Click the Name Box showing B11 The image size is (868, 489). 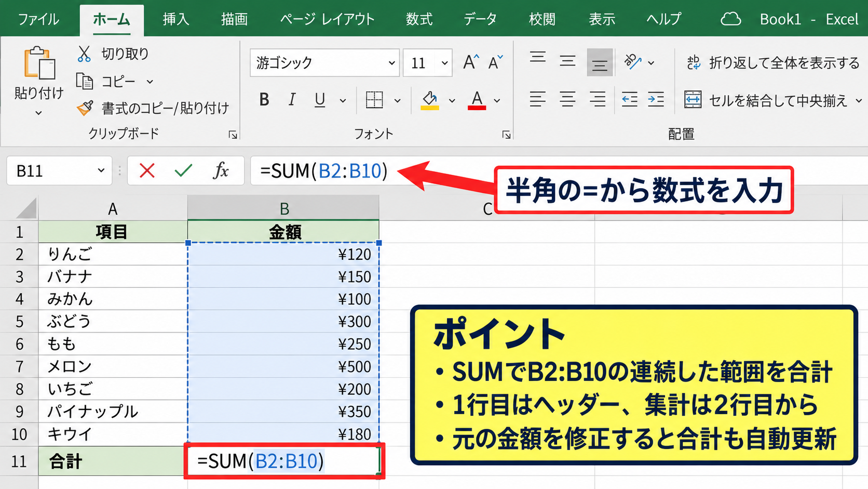click(x=59, y=170)
